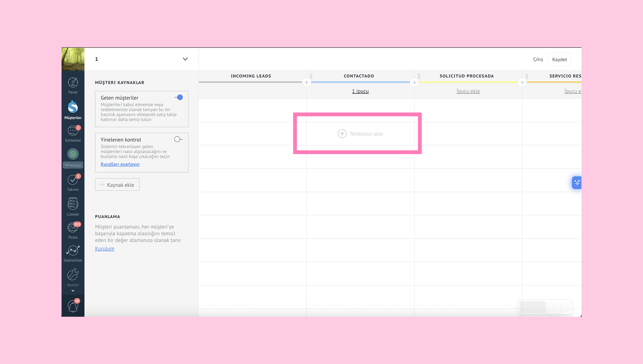The image size is (643, 364).
Task: Click the notifications bell icon
Action: click(73, 306)
